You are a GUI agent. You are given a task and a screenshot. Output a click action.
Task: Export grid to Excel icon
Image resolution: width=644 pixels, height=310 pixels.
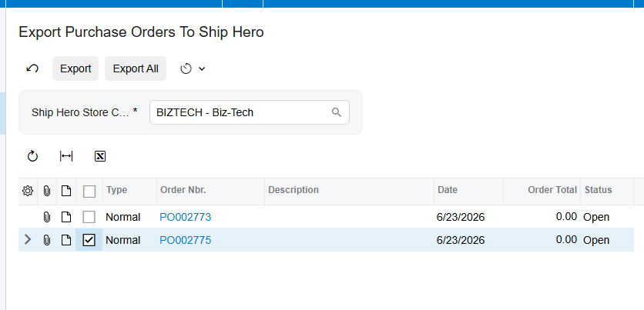(100, 156)
